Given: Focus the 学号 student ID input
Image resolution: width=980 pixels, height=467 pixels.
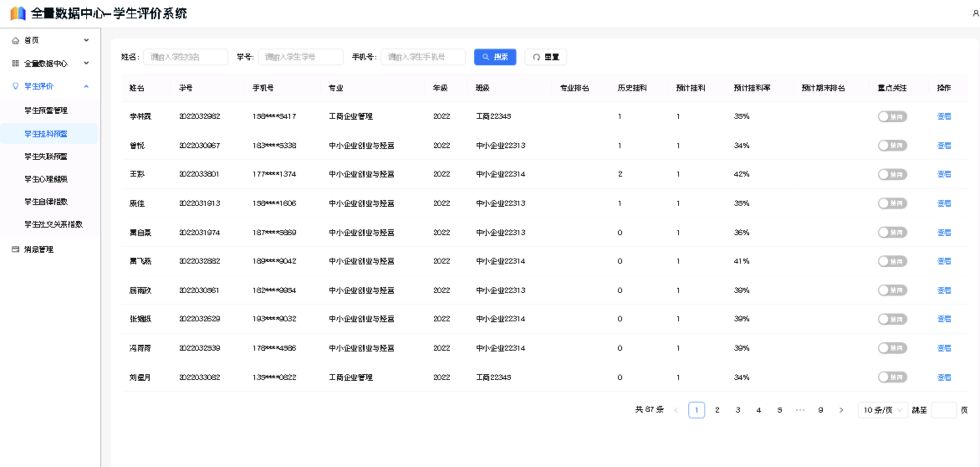Looking at the screenshot, I should [x=301, y=57].
